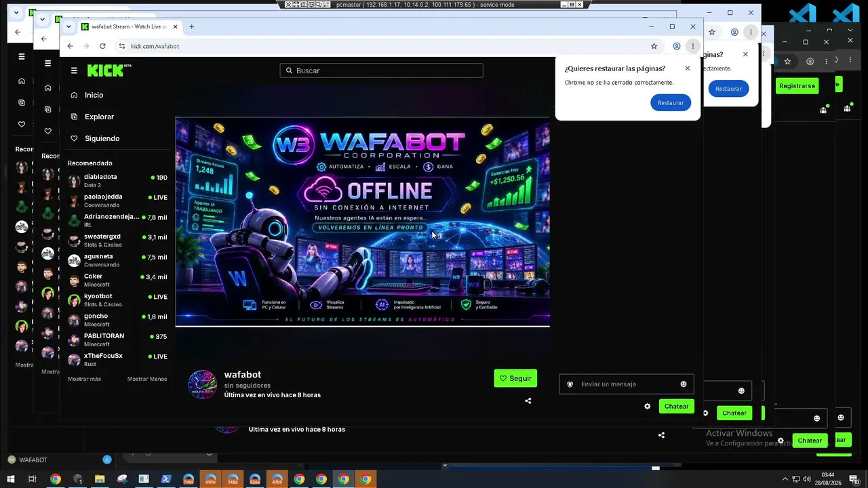
Task: Go to the Kick logo homepage
Action: [x=109, y=70]
